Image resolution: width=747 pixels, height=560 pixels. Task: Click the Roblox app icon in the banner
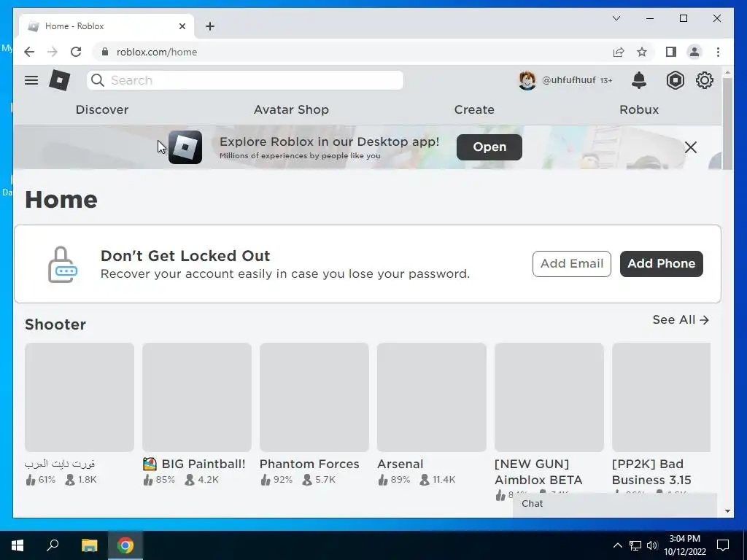coord(185,147)
